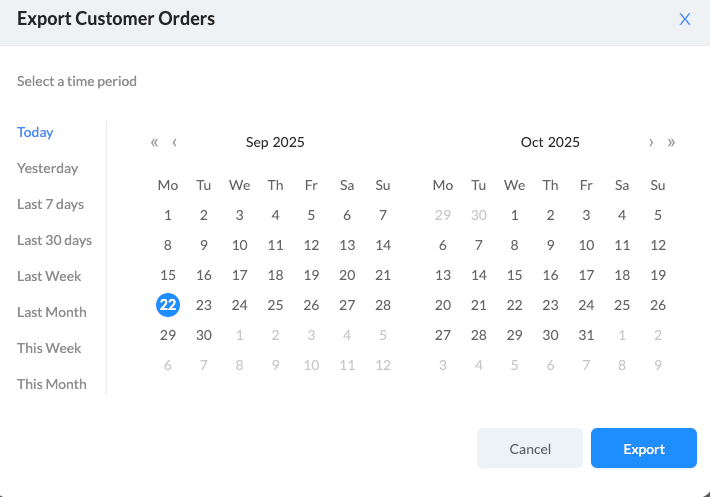Click the Export button
The width and height of the screenshot is (710, 497).
click(x=643, y=449)
